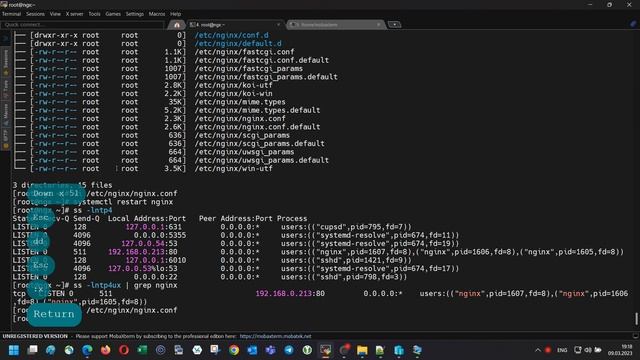Click the terminal vertical scrollbar

click(636, 318)
